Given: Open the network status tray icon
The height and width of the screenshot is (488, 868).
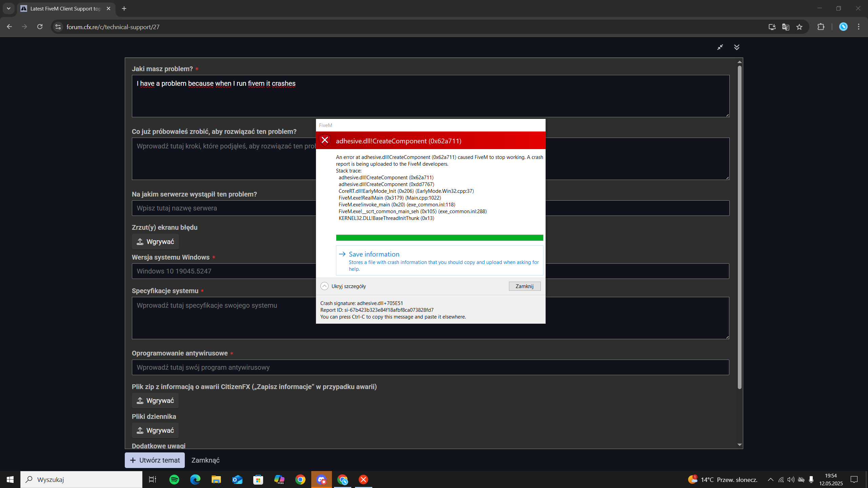Looking at the screenshot, I should (781, 480).
